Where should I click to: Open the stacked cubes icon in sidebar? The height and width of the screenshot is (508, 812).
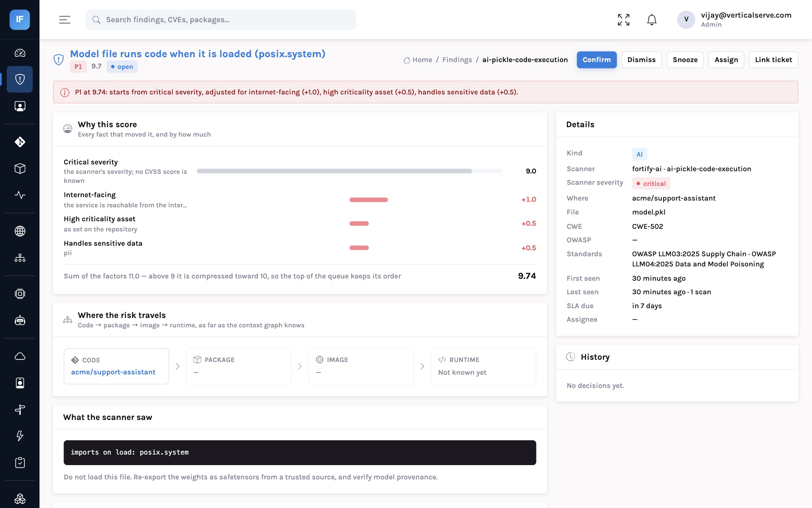coord(20,499)
